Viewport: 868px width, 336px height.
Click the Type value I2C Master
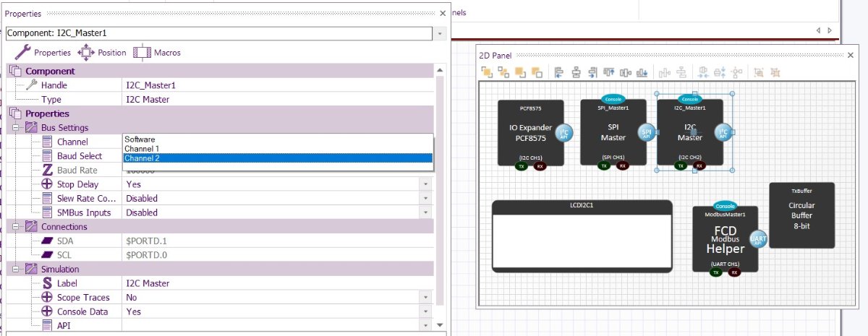[148, 99]
